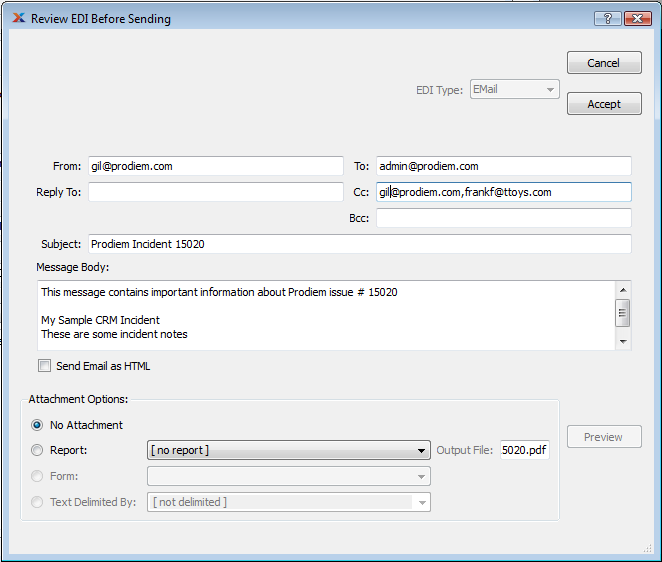This screenshot has width=662, height=562.
Task: Click the help question mark button
Action: pos(607,18)
